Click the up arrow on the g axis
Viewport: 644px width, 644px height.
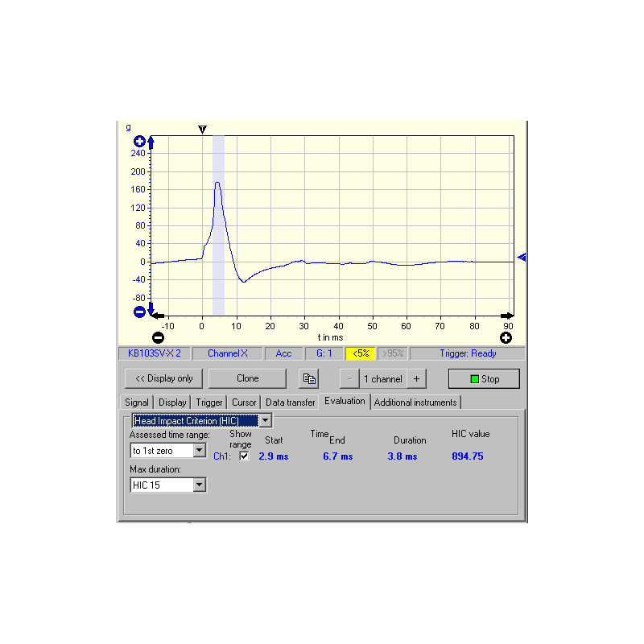pos(151,142)
